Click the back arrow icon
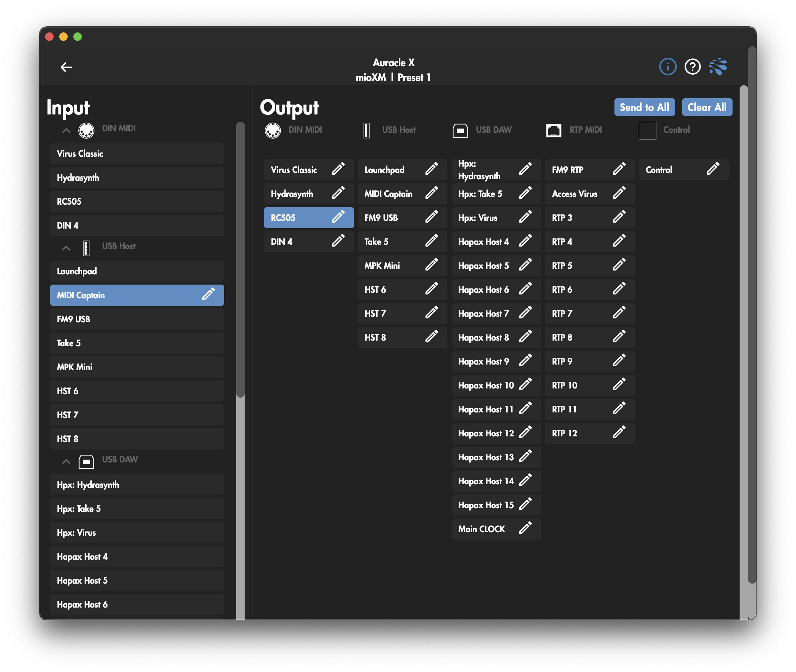 click(66, 67)
